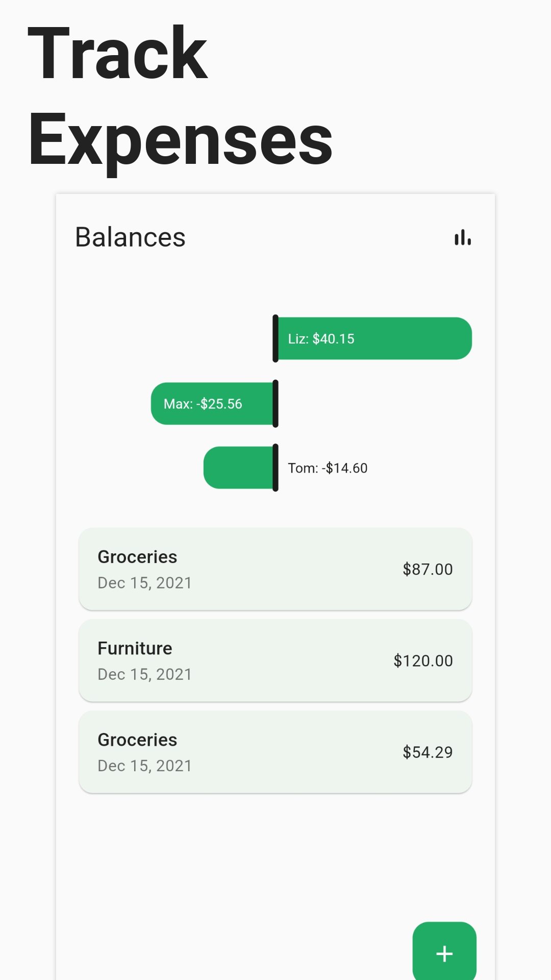Click the $120.00 amount
This screenshot has width=551, height=980.
point(423,660)
